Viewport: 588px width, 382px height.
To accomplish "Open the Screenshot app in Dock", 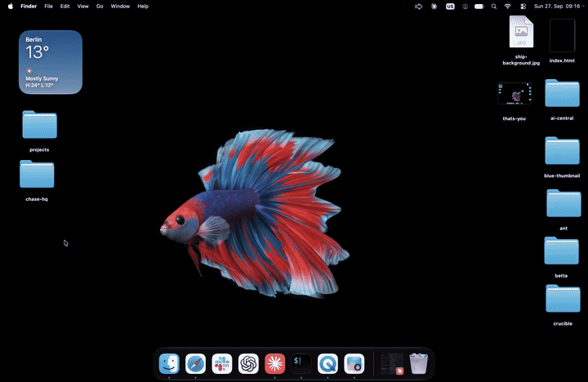I will pos(354,363).
